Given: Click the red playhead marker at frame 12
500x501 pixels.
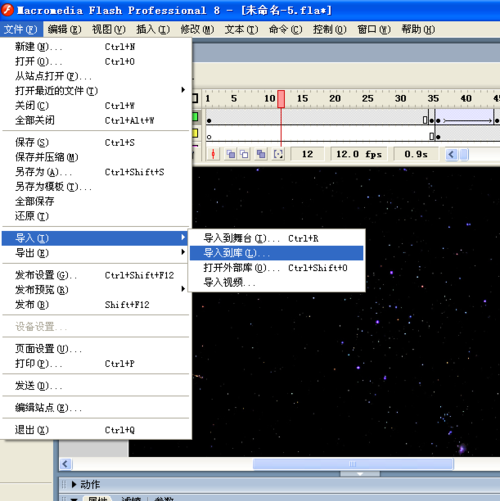Looking at the screenshot, I should [x=281, y=99].
